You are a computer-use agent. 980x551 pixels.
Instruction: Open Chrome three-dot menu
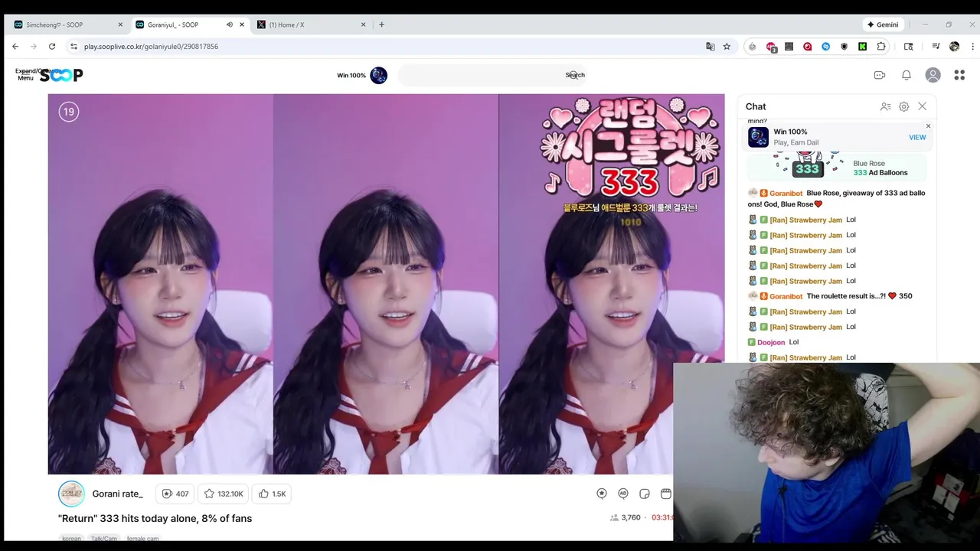972,47
